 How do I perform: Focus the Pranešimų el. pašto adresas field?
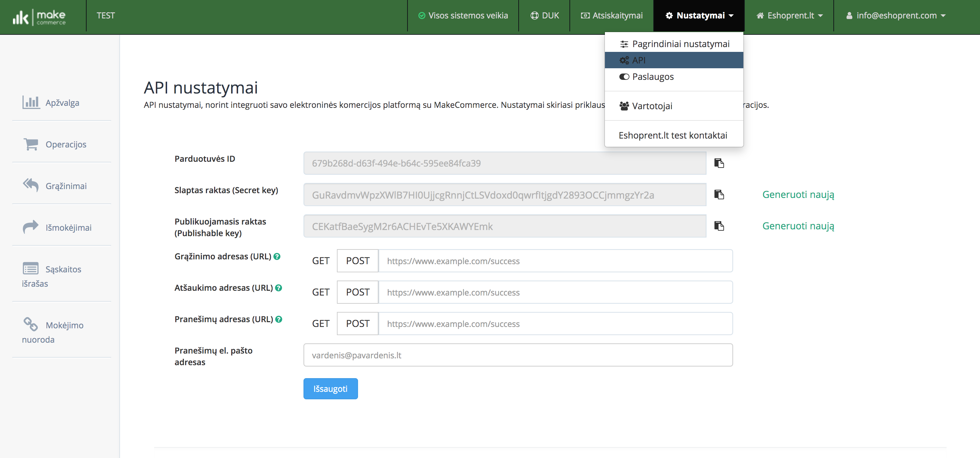click(x=518, y=355)
